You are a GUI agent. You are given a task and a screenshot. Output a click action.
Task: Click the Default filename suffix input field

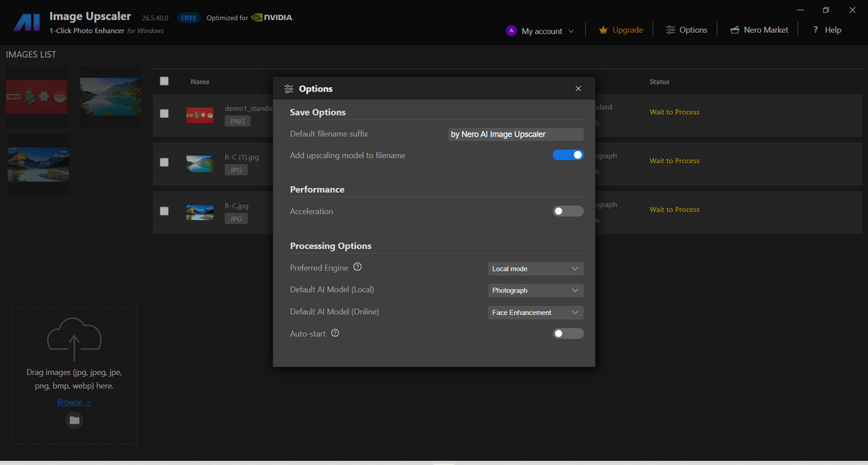tap(515, 134)
